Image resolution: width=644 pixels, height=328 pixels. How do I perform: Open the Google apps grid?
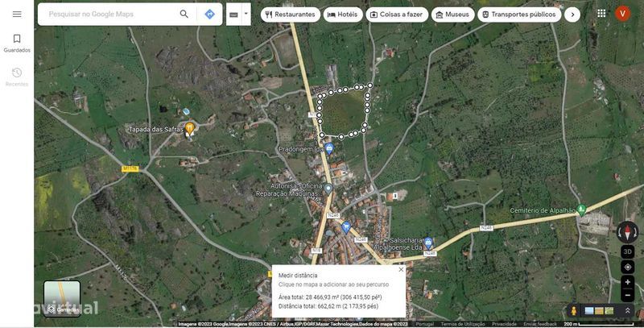pos(601,14)
